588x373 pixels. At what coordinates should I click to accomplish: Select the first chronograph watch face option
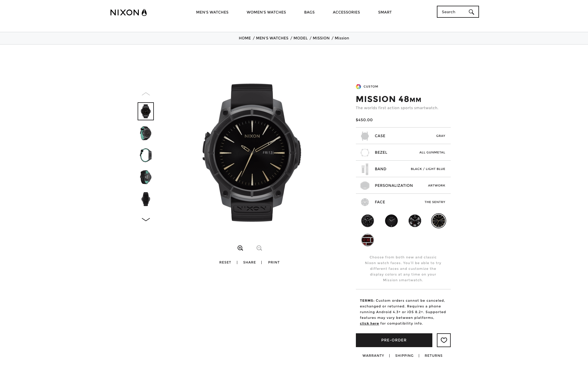pyautogui.click(x=367, y=221)
